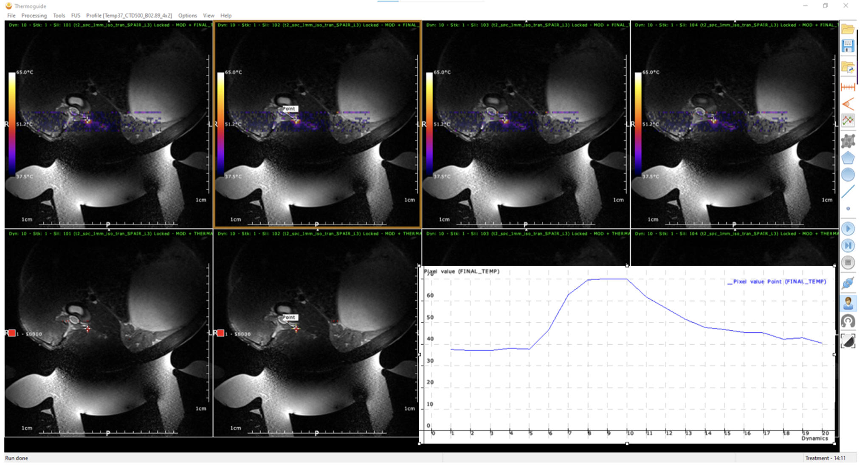Select the circle ROI tool

(x=848, y=175)
